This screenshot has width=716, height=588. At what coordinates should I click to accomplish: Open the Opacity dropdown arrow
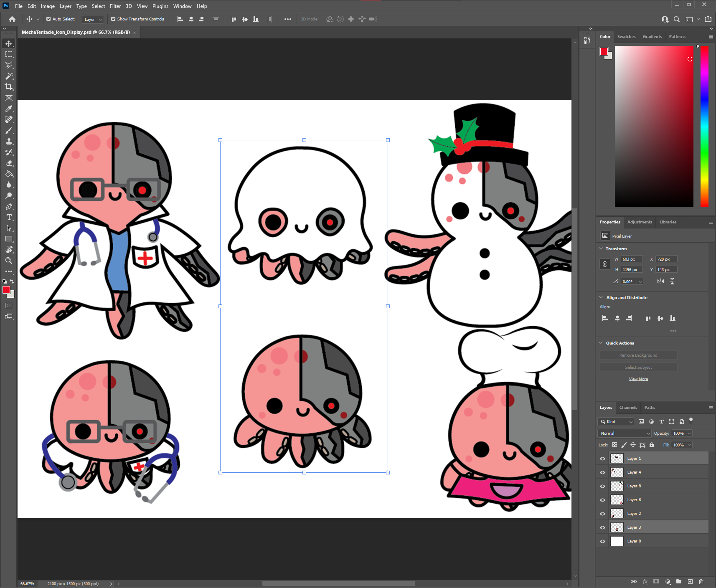click(689, 433)
